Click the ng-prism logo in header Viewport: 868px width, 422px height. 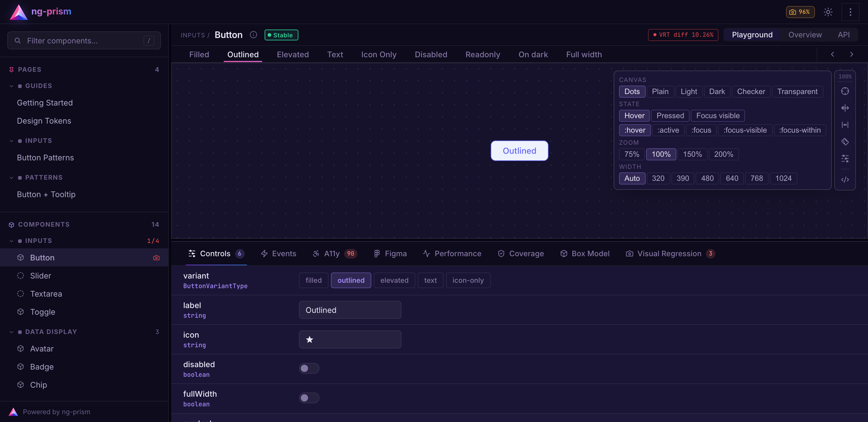(x=40, y=12)
